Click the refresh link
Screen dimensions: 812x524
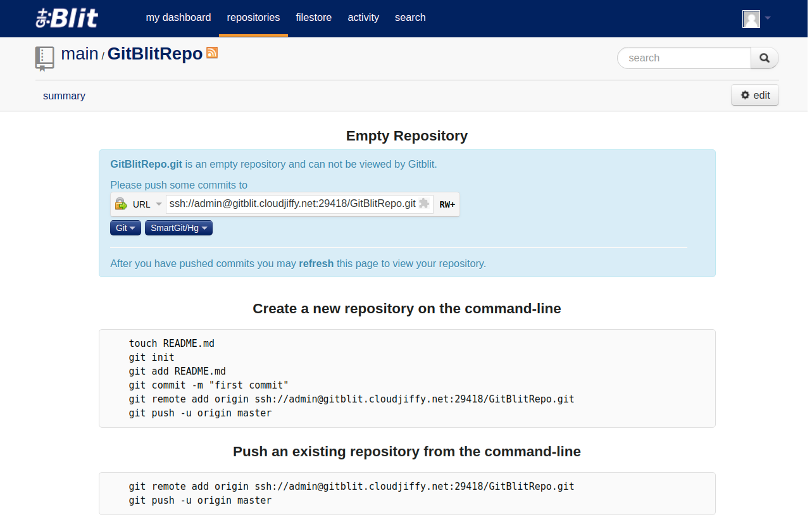point(316,263)
